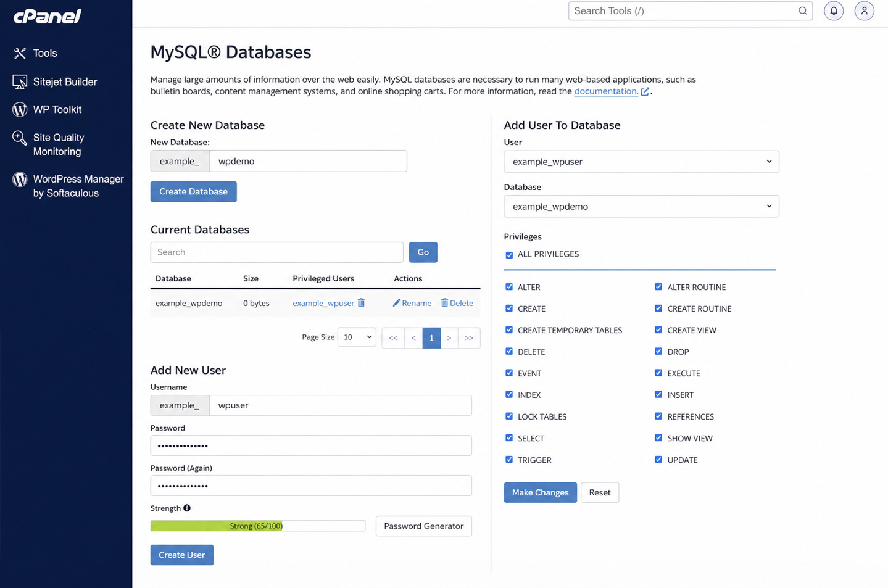This screenshot has width=888, height=588.
Task: Toggle the SHOW VIEW privilege checkbox
Action: point(658,438)
